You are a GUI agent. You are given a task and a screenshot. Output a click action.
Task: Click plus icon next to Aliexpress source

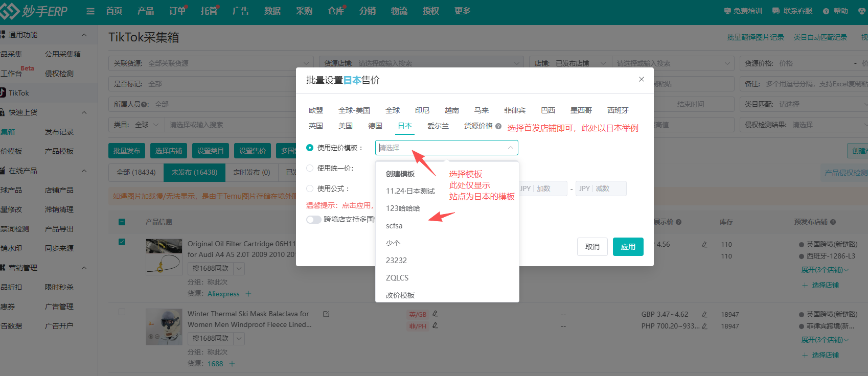tap(248, 294)
